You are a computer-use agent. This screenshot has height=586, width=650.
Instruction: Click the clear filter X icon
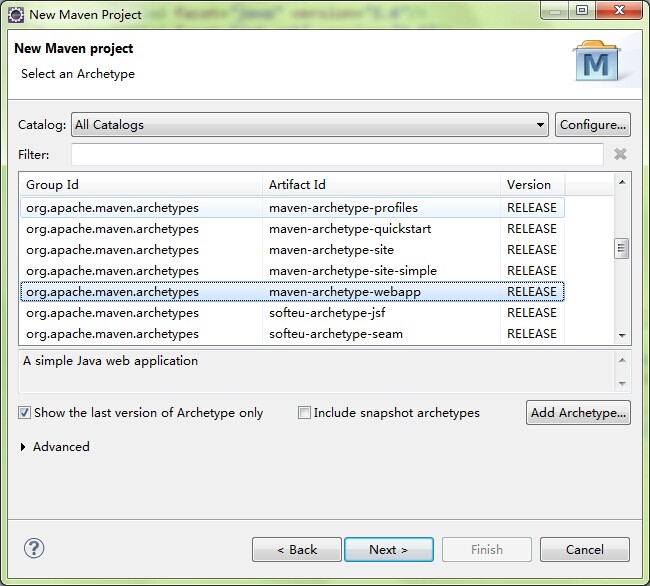click(620, 154)
